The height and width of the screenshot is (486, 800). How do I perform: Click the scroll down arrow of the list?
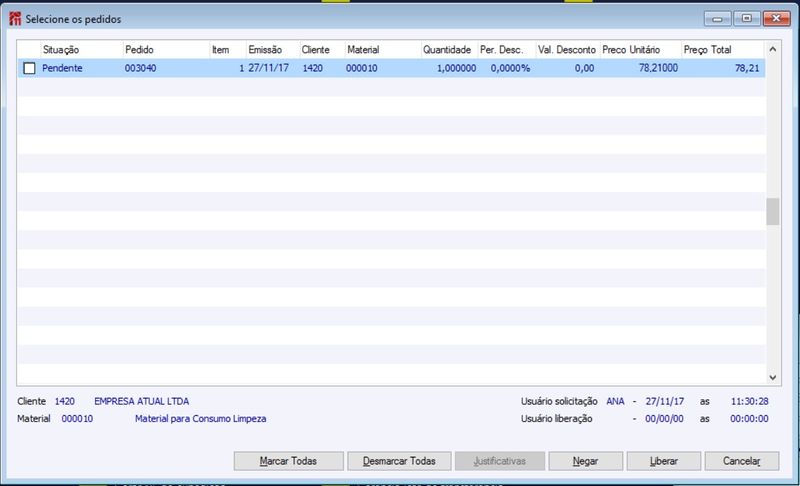(x=772, y=377)
